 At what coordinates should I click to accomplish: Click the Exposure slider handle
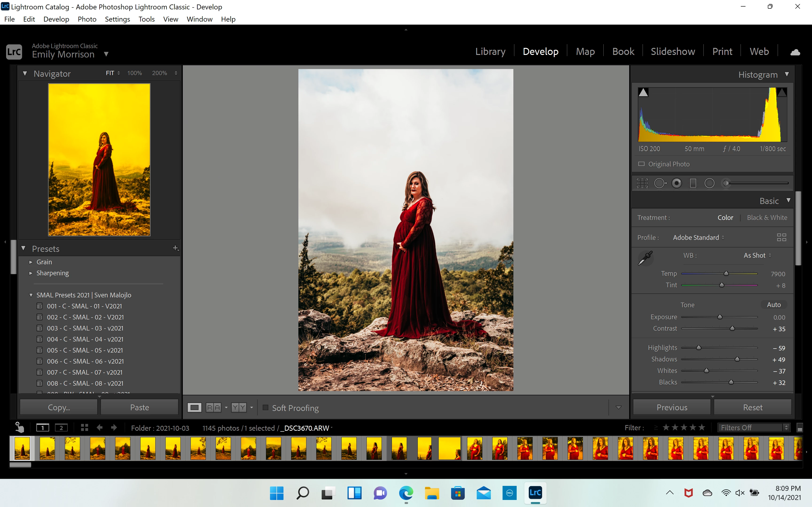click(x=720, y=317)
